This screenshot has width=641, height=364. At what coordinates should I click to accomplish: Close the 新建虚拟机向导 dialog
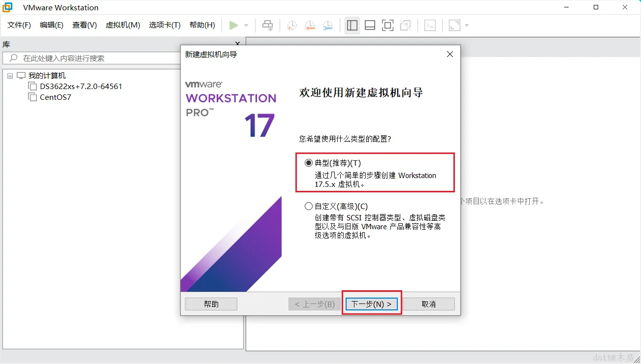tap(450, 54)
